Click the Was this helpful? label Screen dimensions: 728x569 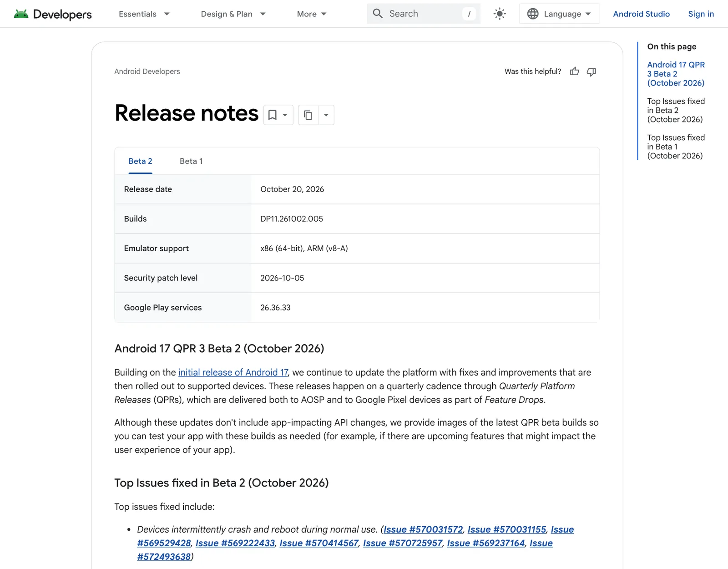tap(533, 71)
